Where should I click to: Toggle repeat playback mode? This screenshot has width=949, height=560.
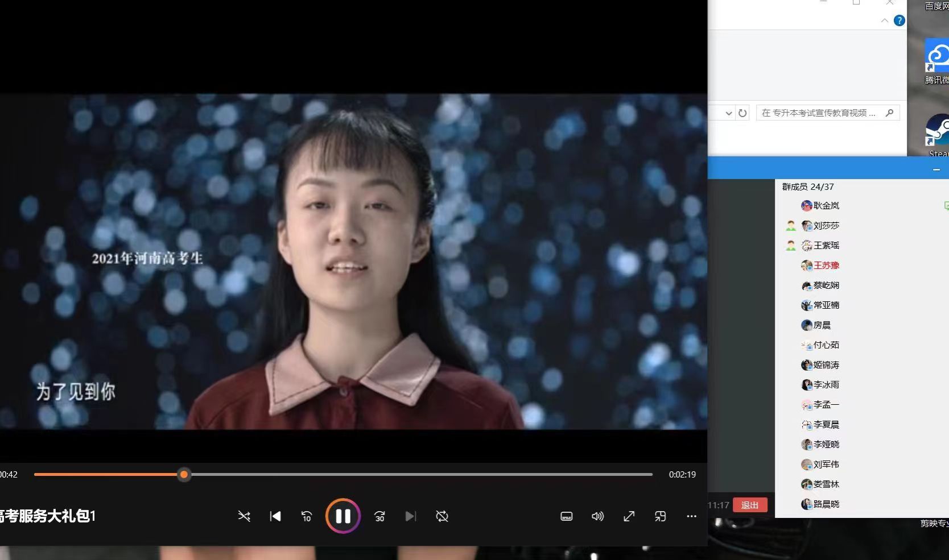pos(442,516)
